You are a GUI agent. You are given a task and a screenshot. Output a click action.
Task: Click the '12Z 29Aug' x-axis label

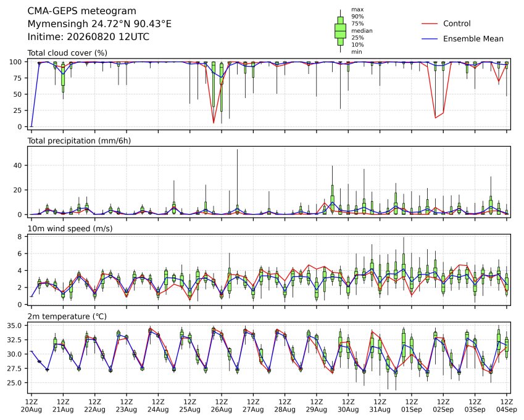(317, 406)
